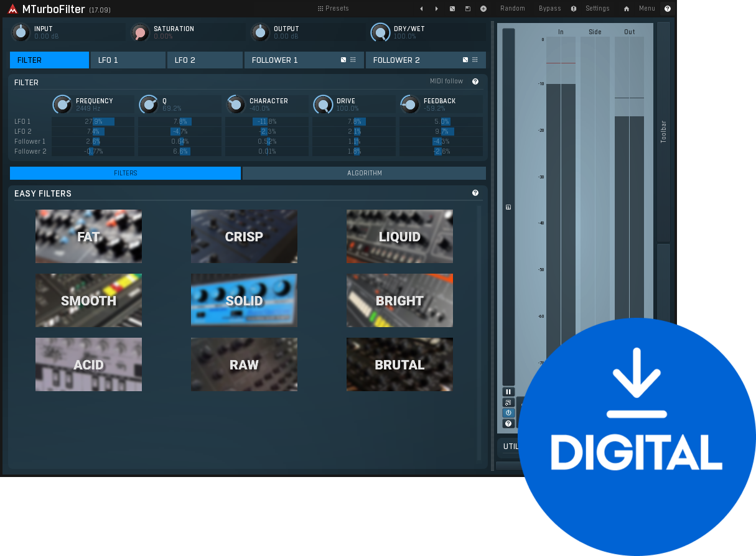Toggle MIDI follow in Filter panel

[446, 81]
